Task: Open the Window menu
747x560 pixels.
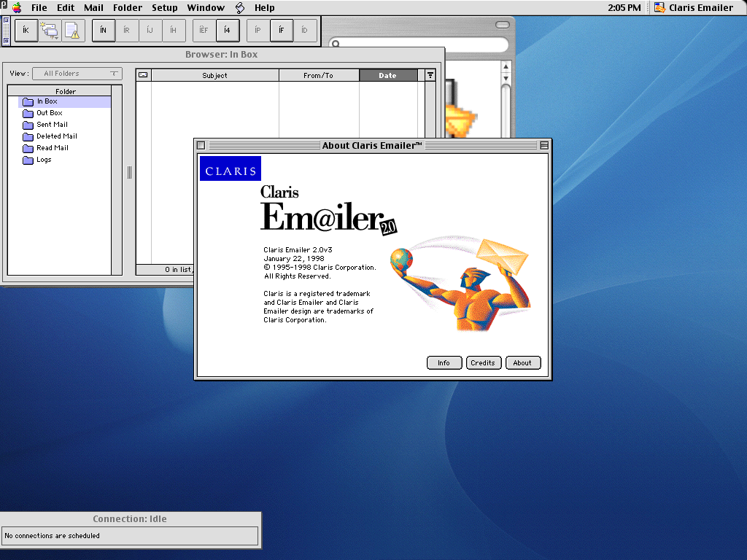Action: [206, 7]
